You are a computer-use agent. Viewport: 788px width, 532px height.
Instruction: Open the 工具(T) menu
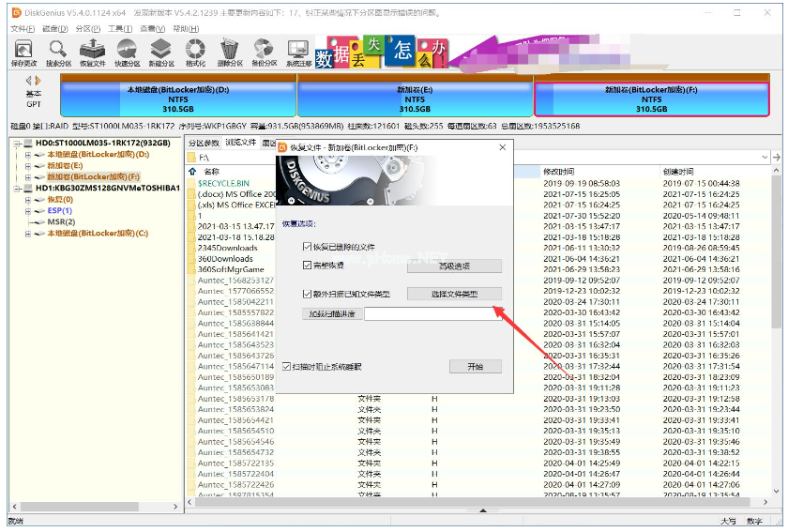pyautogui.click(x=119, y=29)
